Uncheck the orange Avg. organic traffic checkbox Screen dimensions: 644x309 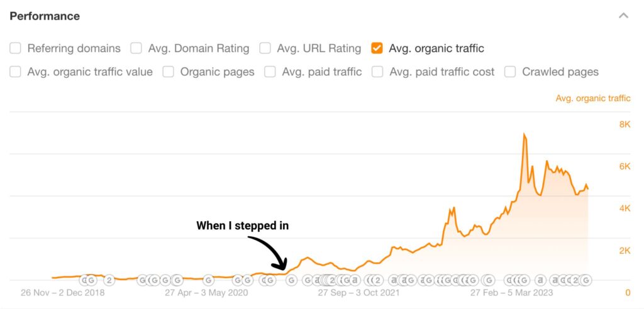377,48
